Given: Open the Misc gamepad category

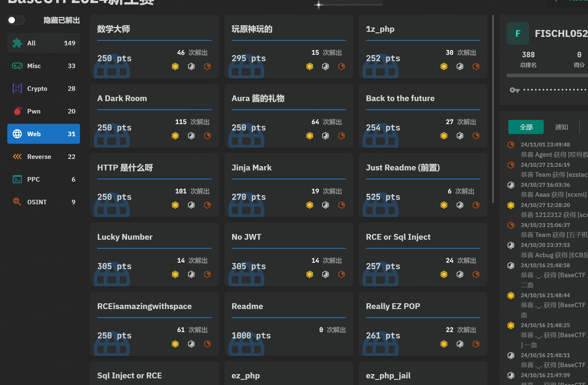Looking at the screenshot, I should click(44, 66).
